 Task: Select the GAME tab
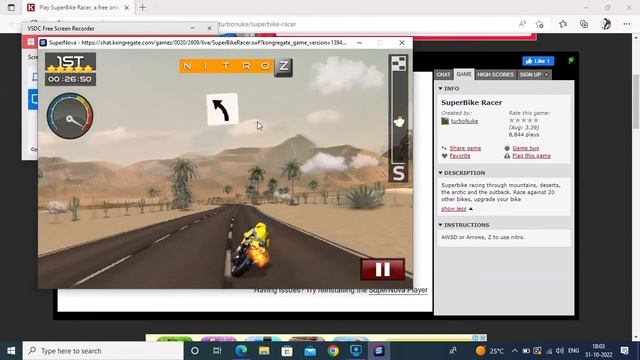pos(464,74)
